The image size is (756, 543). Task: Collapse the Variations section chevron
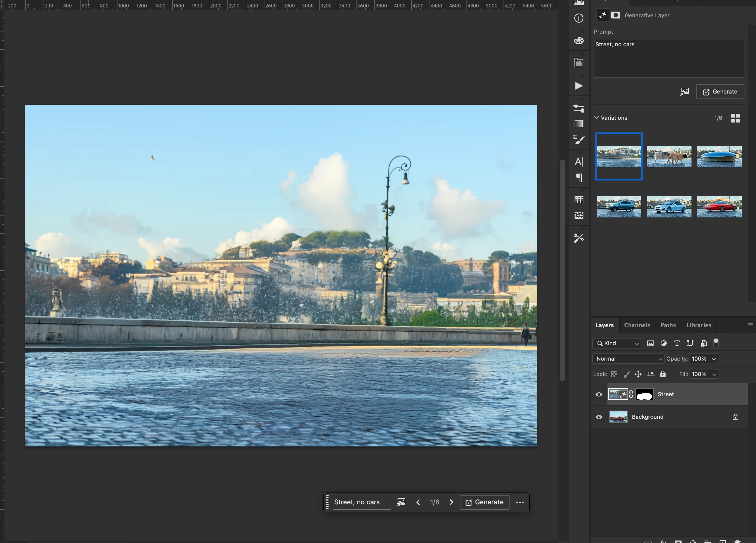point(596,118)
